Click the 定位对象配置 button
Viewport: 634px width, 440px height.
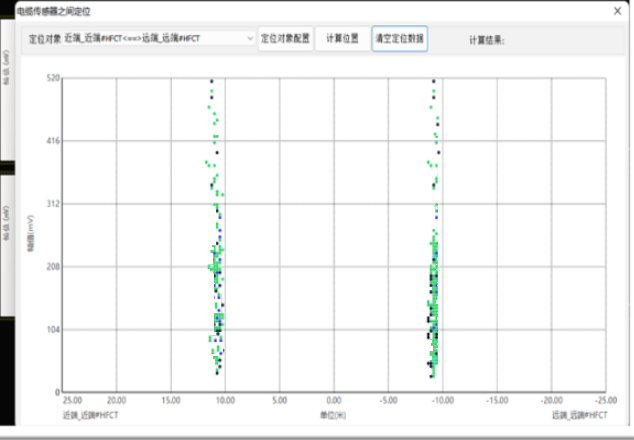[x=286, y=39]
